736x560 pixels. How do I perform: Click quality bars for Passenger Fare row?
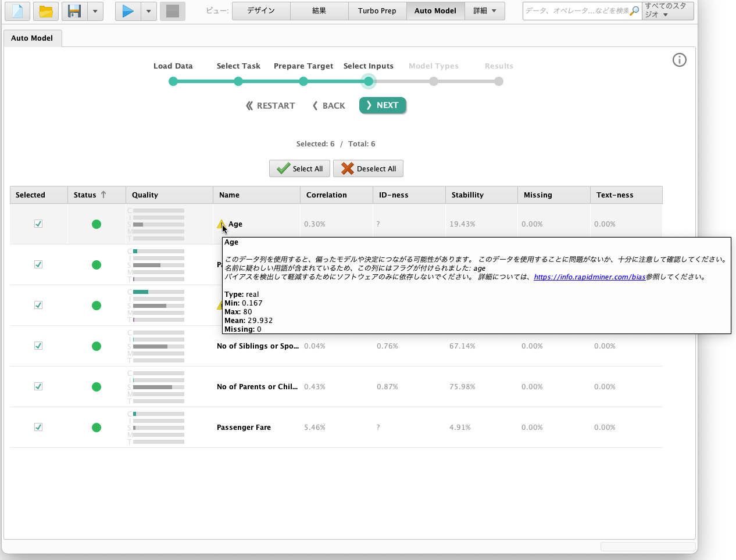pos(156,428)
